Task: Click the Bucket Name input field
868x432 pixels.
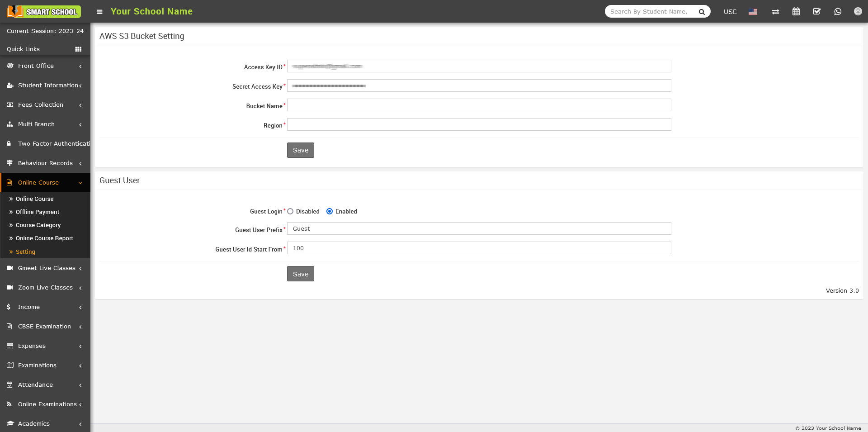Action: click(x=479, y=105)
